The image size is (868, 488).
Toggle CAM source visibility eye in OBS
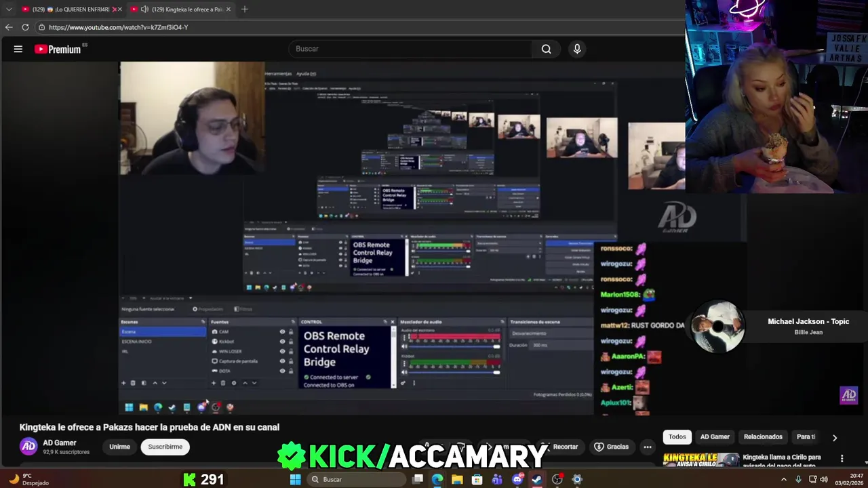[x=282, y=331]
